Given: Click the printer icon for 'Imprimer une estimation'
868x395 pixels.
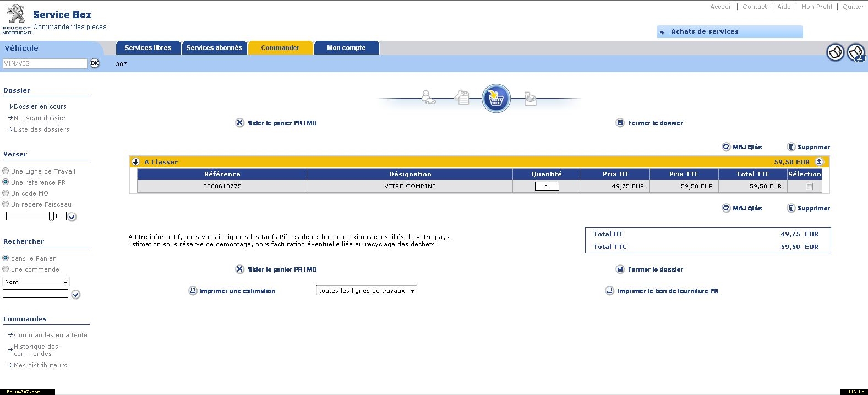Looking at the screenshot, I should tap(193, 291).
